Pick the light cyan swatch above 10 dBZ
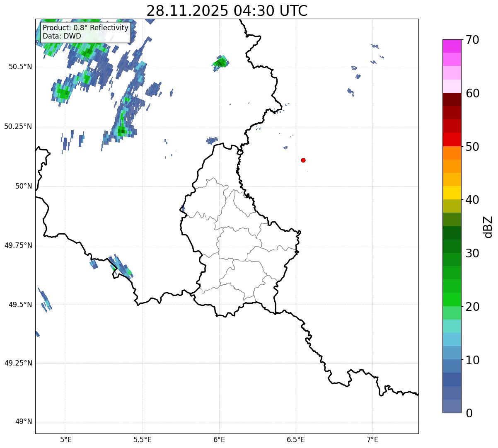Image resolution: width=498 pixels, height=448 pixels. (452, 339)
